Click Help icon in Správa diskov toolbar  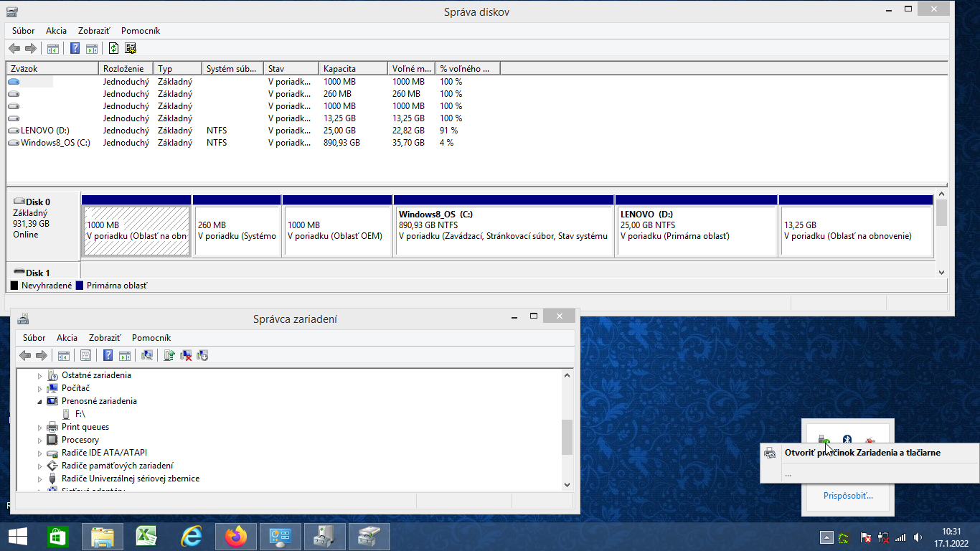75,49
